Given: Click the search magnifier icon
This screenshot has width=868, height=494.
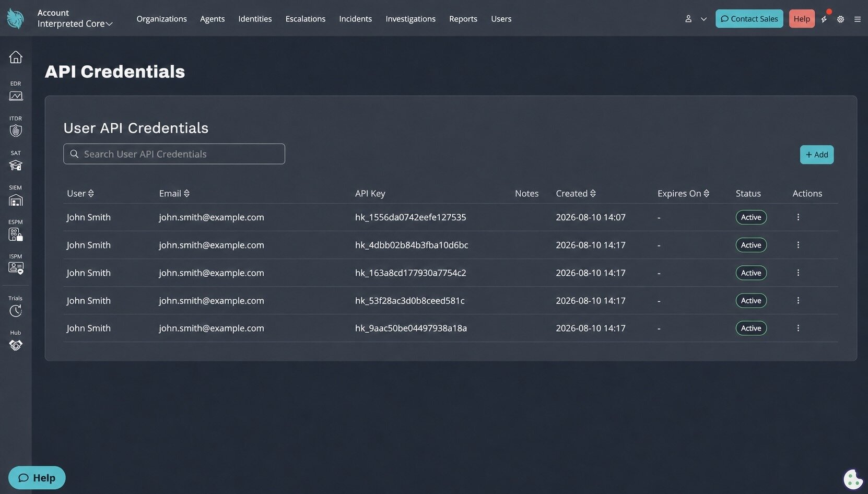Looking at the screenshot, I should coord(74,154).
